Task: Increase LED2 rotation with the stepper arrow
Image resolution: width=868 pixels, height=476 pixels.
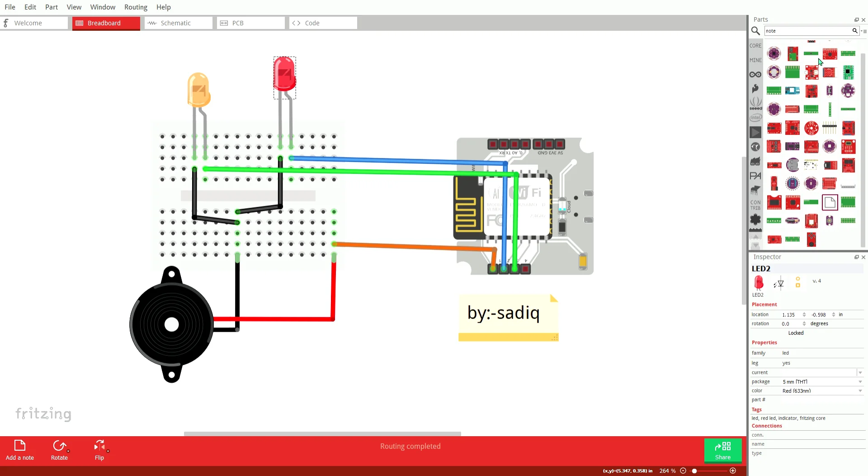Action: (805, 321)
